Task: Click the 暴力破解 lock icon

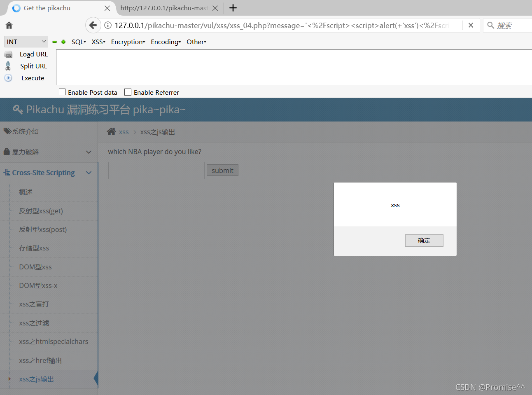Action: point(7,152)
